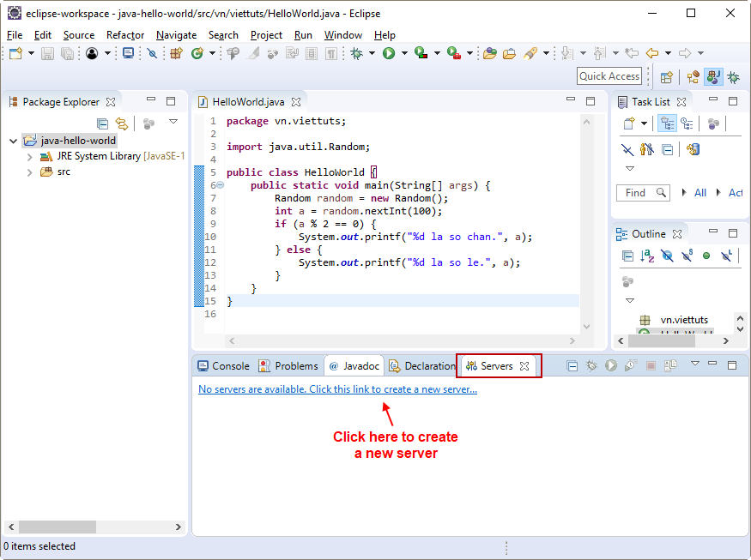This screenshot has height=560, width=751.
Task: Click Outline view horizontal scrollbar thumb
Action: point(662,340)
